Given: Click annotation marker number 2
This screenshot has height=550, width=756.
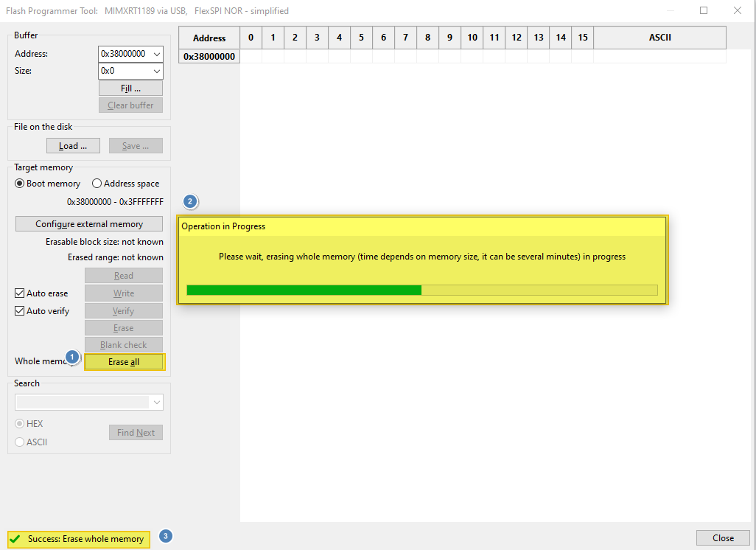Looking at the screenshot, I should (190, 201).
